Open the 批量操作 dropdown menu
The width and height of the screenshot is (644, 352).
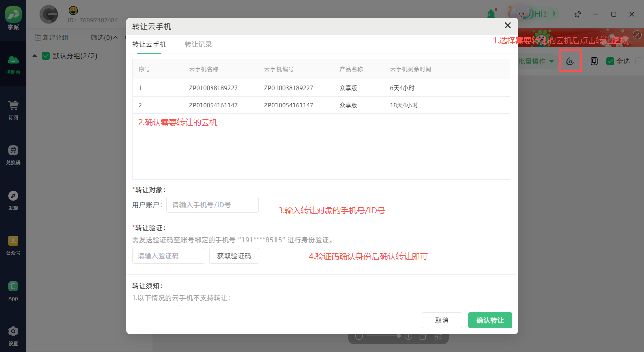[536, 61]
